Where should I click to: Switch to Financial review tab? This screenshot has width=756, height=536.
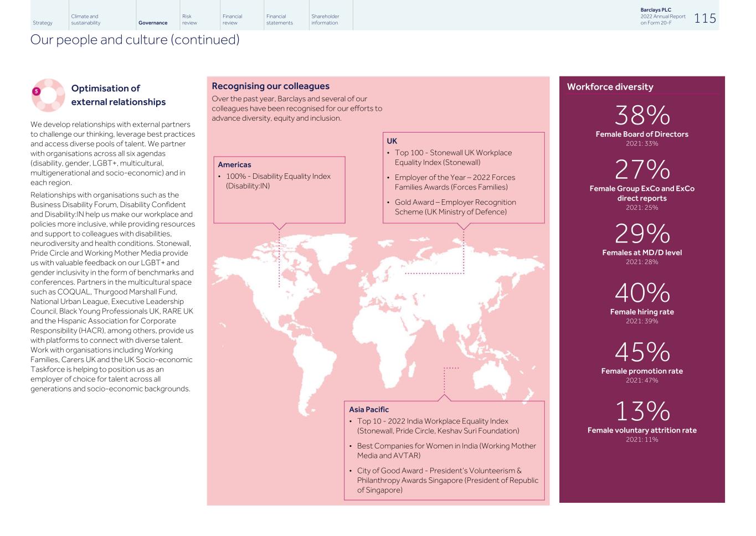coord(232,20)
